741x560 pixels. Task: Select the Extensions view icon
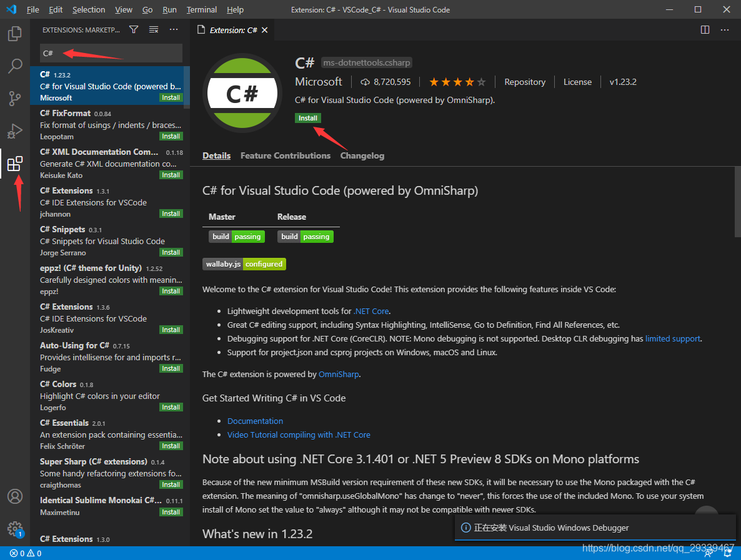coord(14,164)
